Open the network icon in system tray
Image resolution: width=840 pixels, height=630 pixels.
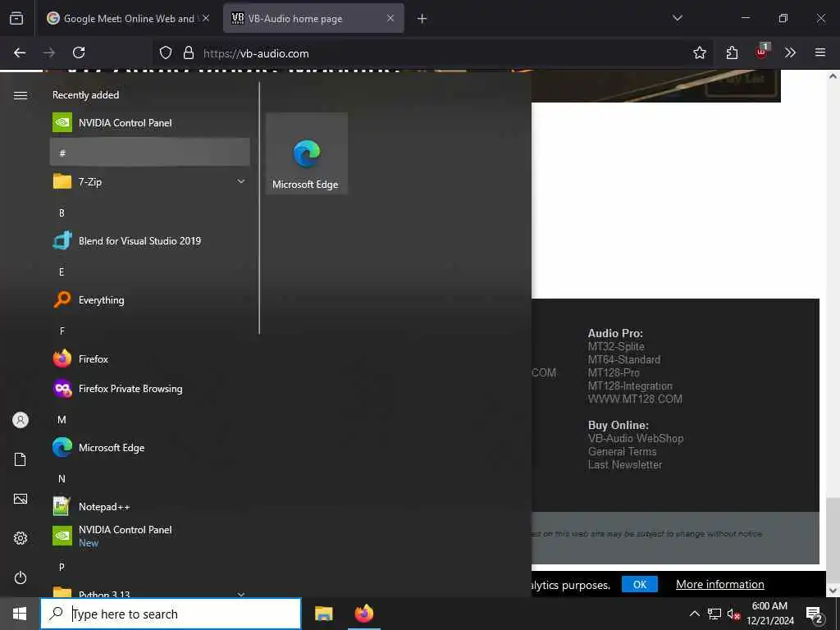(x=714, y=614)
